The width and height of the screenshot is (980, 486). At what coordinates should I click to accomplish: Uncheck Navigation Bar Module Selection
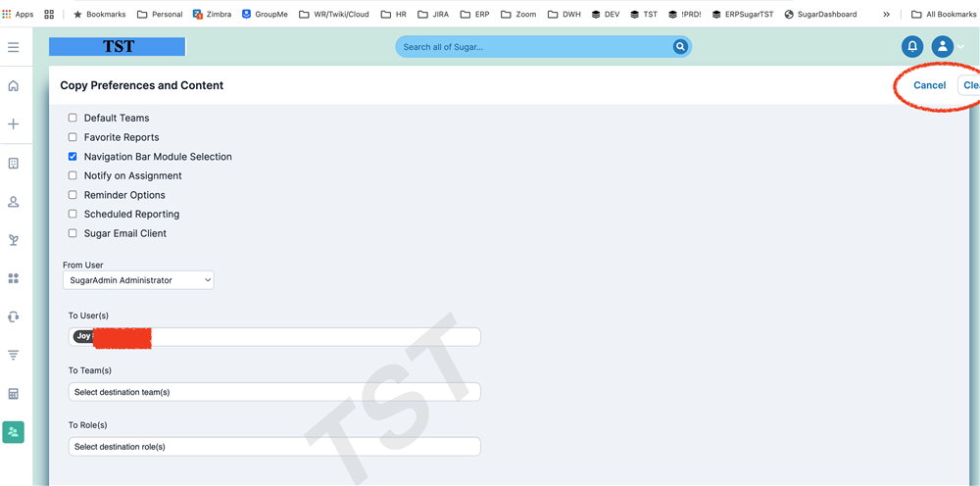click(73, 157)
